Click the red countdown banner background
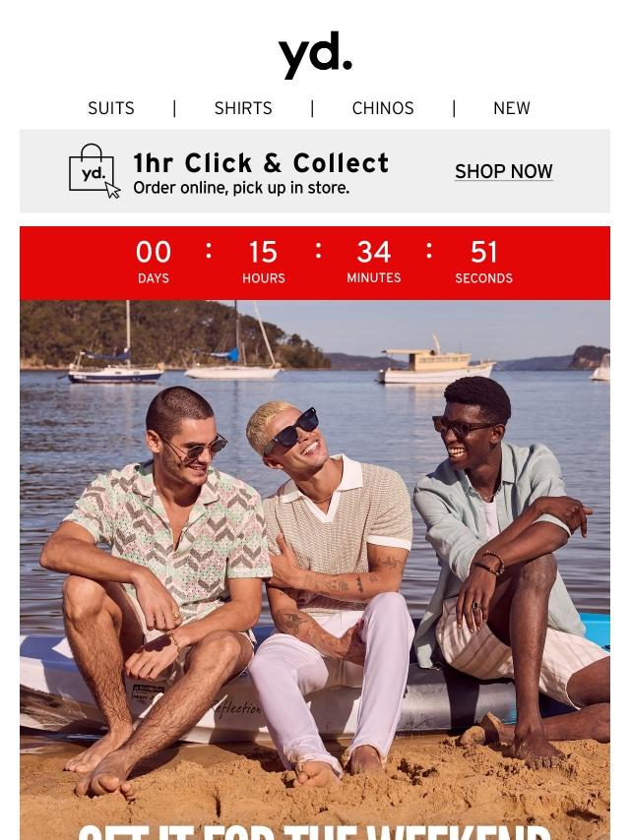This screenshot has width=630, height=840. click(315, 263)
